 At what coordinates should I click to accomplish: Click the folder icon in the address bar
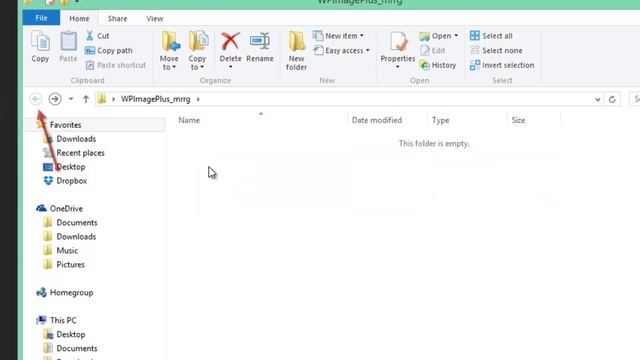pyautogui.click(x=102, y=99)
